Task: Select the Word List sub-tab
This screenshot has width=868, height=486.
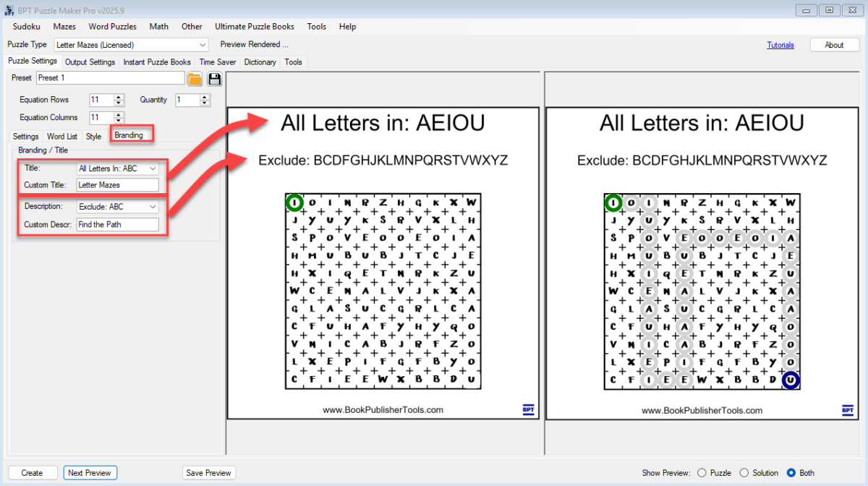Action: tap(62, 136)
